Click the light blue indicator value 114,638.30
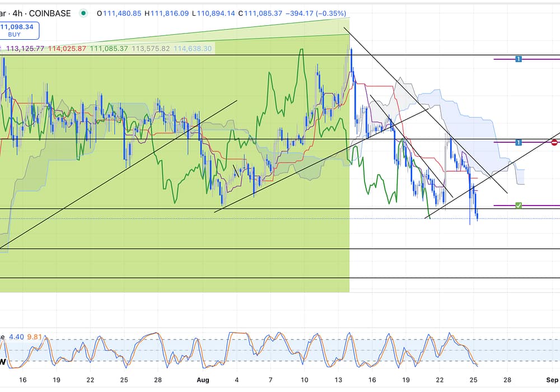 193,49
